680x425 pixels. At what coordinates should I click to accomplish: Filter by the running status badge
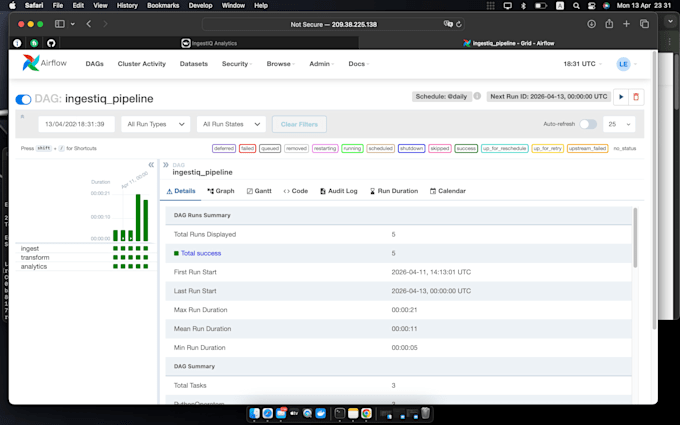click(352, 148)
